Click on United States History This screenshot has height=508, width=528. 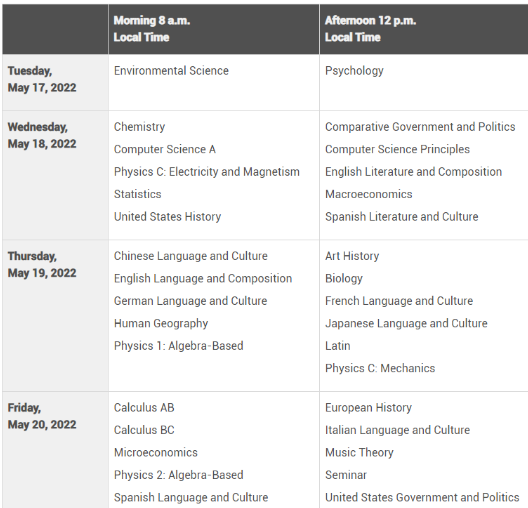[167, 216]
